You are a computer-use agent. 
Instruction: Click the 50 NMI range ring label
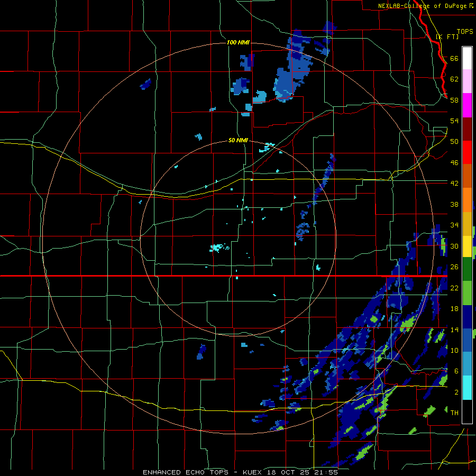tap(238, 140)
